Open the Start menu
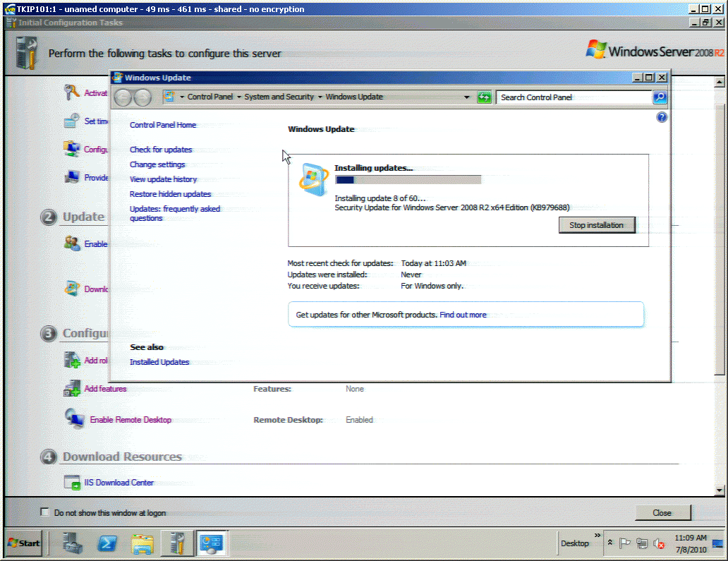The height and width of the screenshot is (561, 728). point(23,543)
